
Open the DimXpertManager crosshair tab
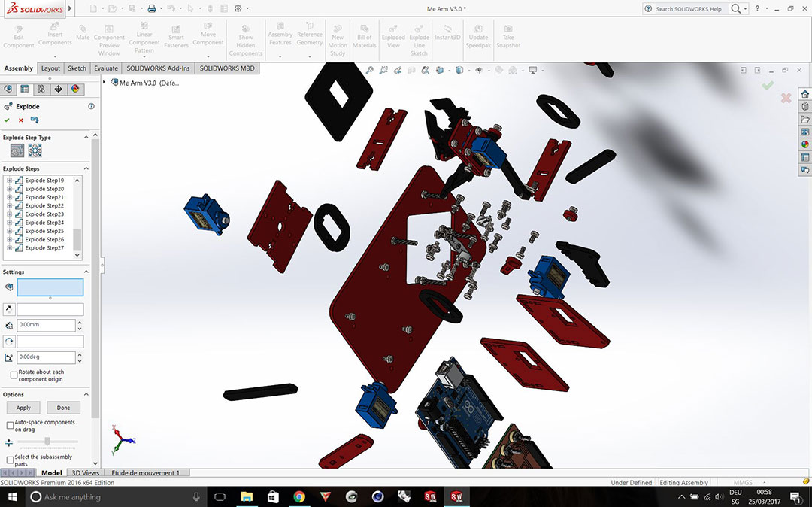tap(59, 89)
